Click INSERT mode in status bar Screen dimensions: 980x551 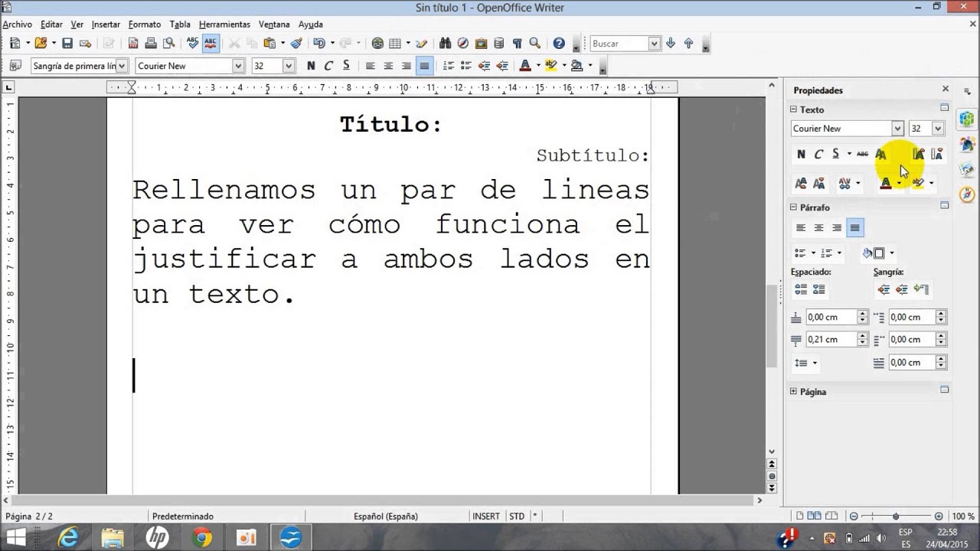tap(486, 517)
